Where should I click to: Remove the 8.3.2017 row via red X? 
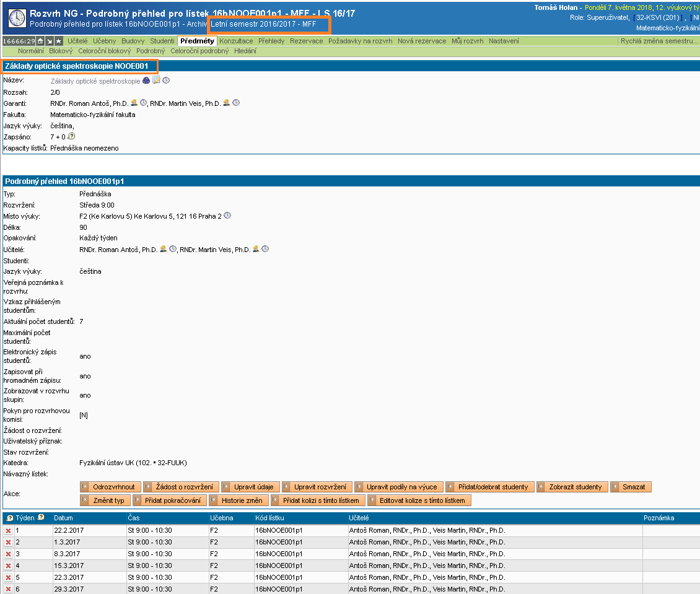[x=8, y=554]
